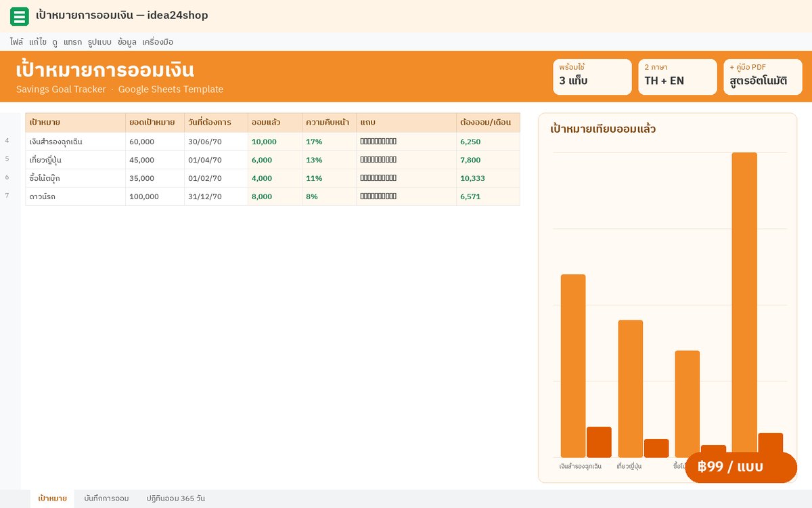Select the ออมแล้ว column header
This screenshot has height=508, width=812.
tap(275, 123)
